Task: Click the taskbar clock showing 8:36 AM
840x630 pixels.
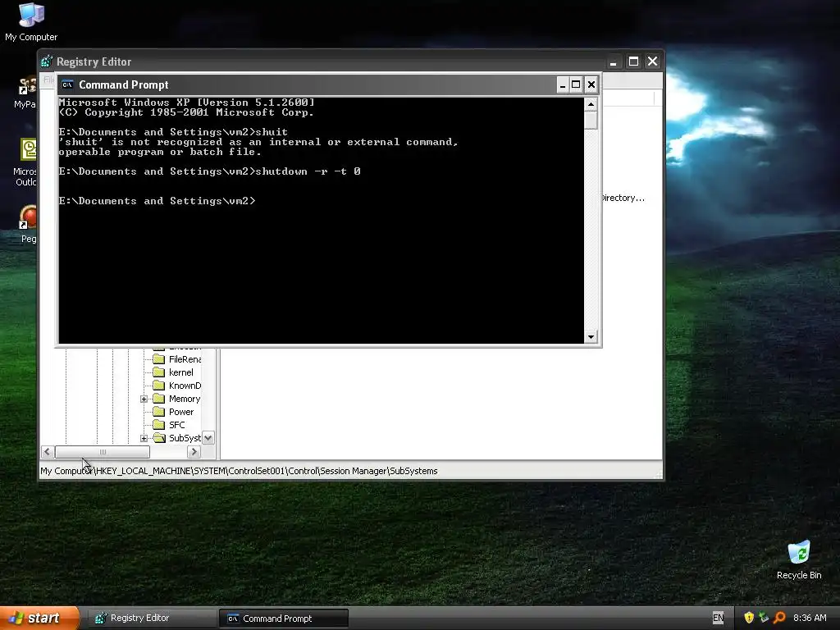Action: tap(810, 618)
